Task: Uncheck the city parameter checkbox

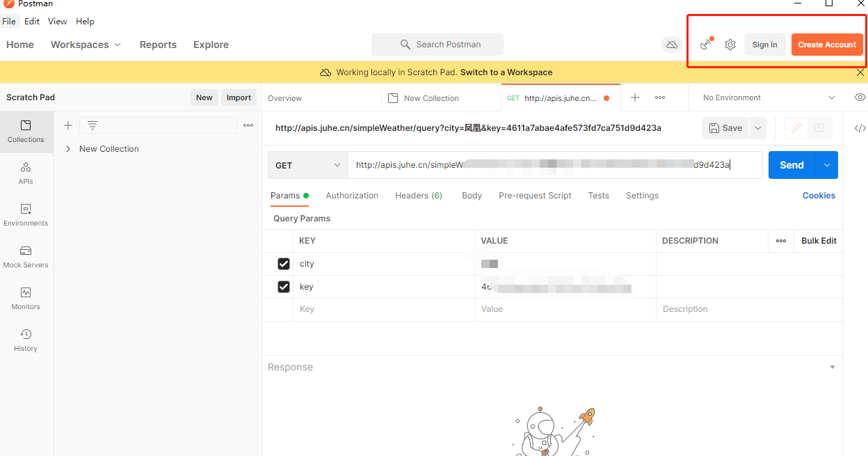Action: [x=284, y=264]
